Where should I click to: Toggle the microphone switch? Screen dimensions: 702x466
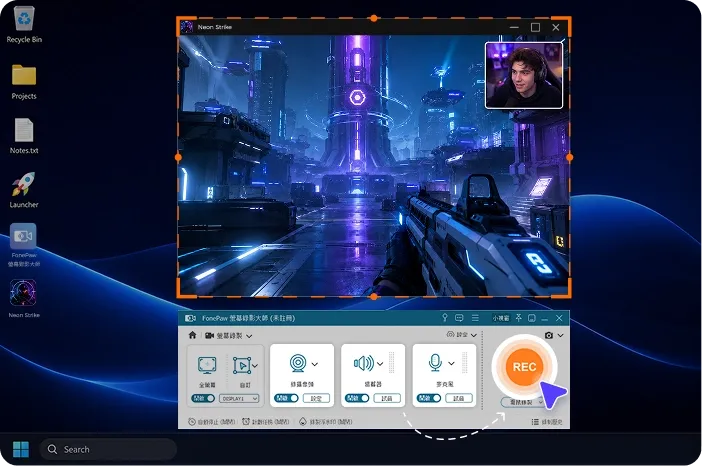(428, 398)
